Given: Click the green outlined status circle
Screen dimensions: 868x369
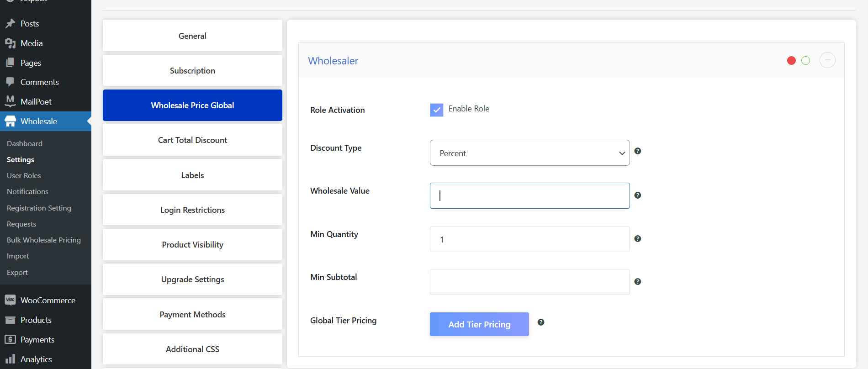Looking at the screenshot, I should tap(806, 61).
